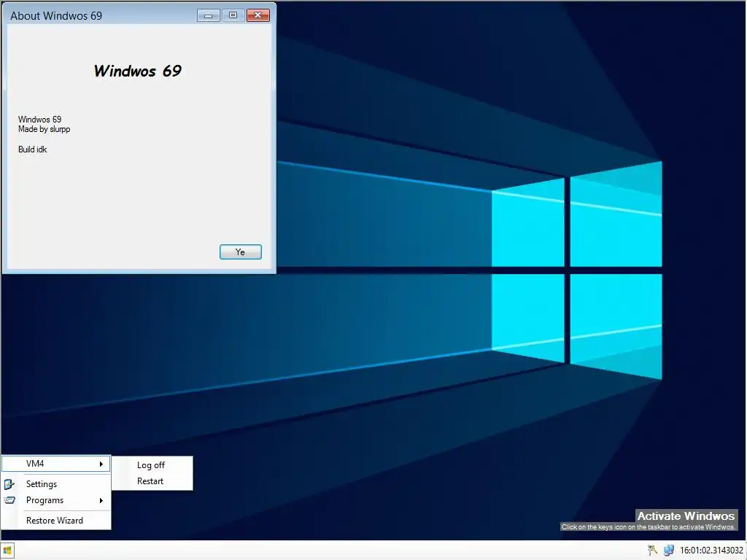This screenshot has width=747, height=560.
Task: Click the 'Made by slurpp' text
Action: tap(44, 129)
